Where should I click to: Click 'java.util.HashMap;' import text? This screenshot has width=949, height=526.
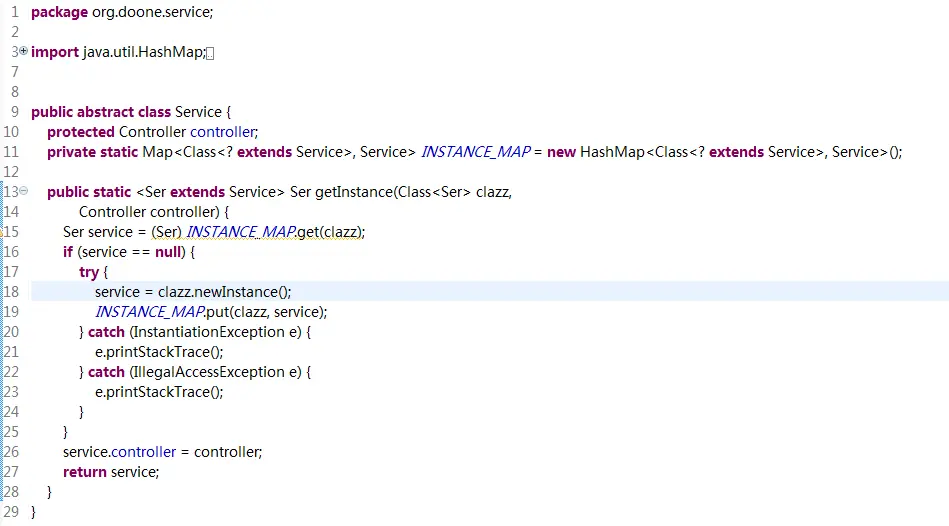(x=144, y=52)
